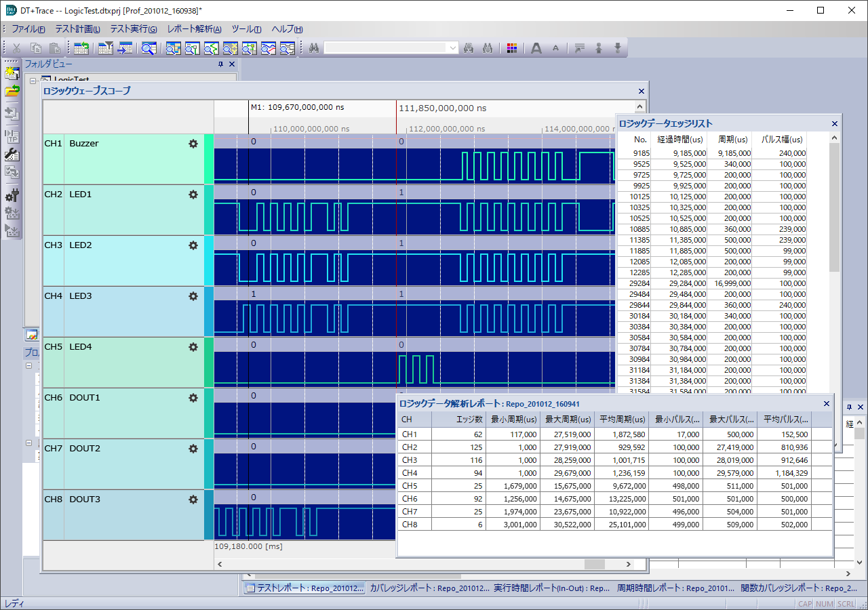Open the レポート解析 menu
The width and height of the screenshot is (868, 610).
tap(194, 29)
